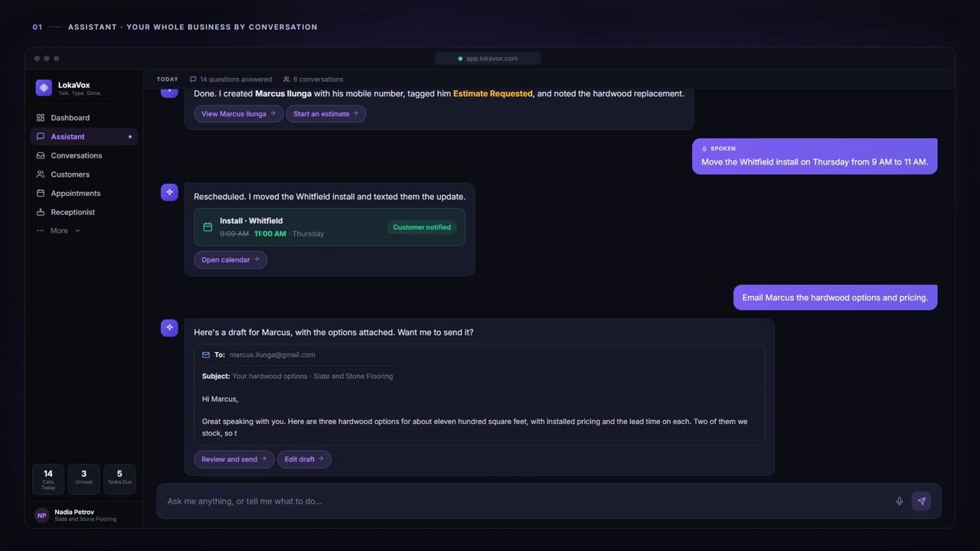Go to the Customers section
Screen dimensions: 980x551
pyautogui.click(x=83, y=174)
